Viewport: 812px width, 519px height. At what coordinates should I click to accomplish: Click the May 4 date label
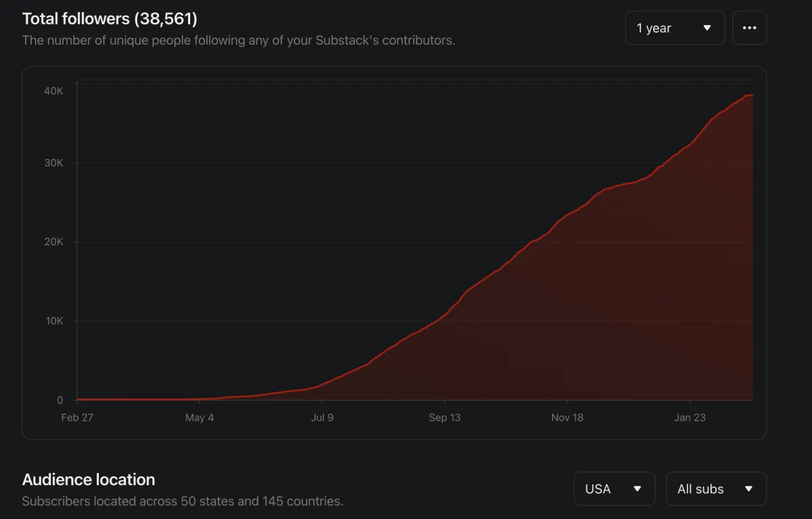coord(200,418)
